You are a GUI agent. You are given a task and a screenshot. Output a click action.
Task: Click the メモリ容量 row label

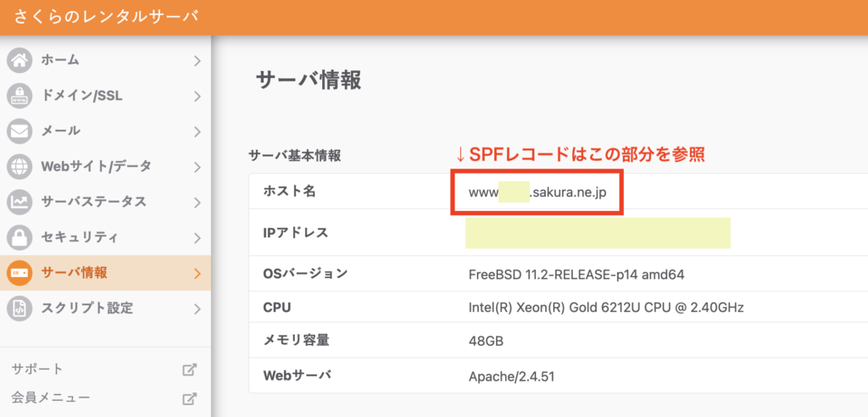coord(296,341)
